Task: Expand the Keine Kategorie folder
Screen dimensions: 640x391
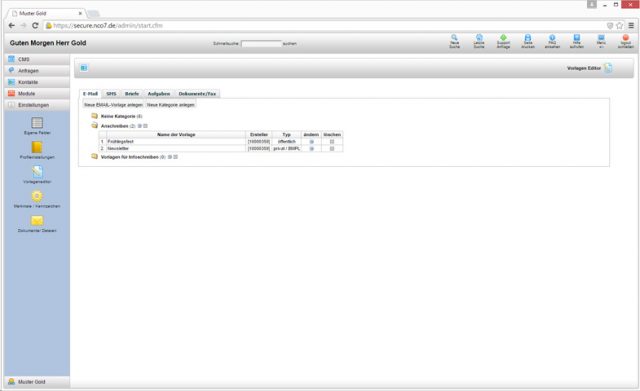Action: [x=94, y=116]
